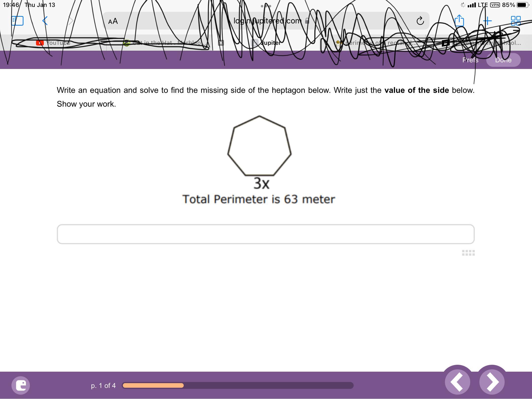The width and height of the screenshot is (532, 399).
Task: Tap the three-dot multitasking control
Action: pyautogui.click(x=266, y=6)
